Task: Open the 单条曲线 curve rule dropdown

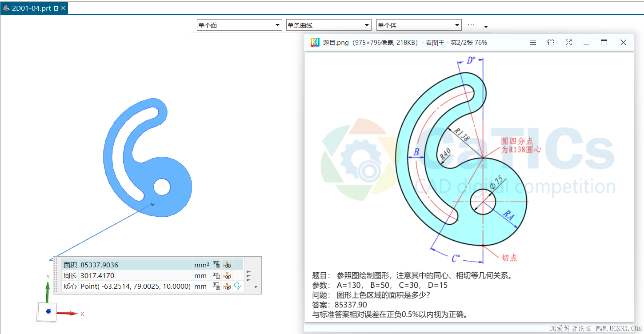Action: 328,25
